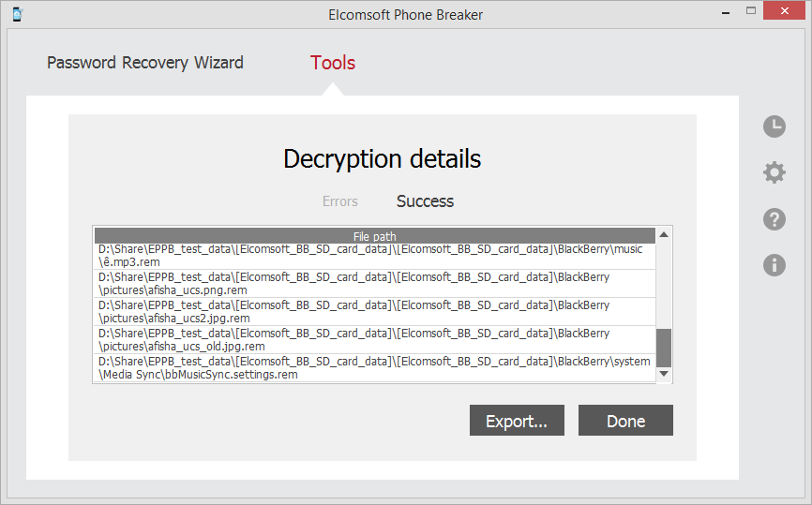Click the Phone Breaker title bar icon
Image resolution: width=812 pixels, height=505 pixels.
click(x=17, y=14)
